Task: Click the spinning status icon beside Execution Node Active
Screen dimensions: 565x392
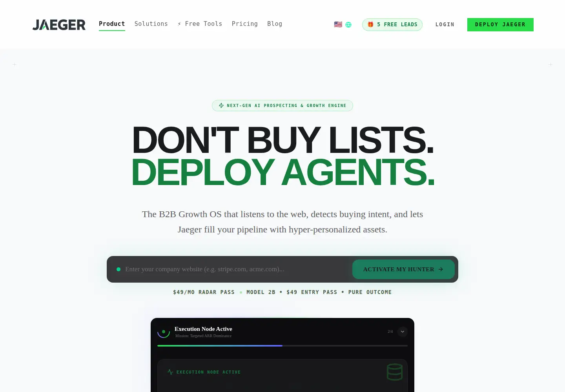Action: [164, 332]
